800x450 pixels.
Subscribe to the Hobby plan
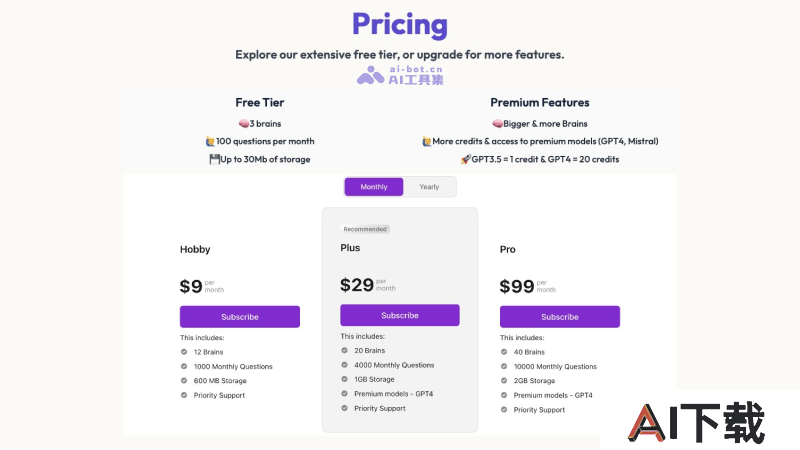tap(240, 317)
